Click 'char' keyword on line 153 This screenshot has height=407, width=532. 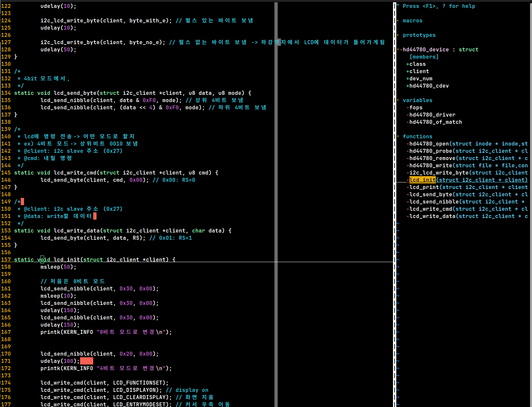198,231
